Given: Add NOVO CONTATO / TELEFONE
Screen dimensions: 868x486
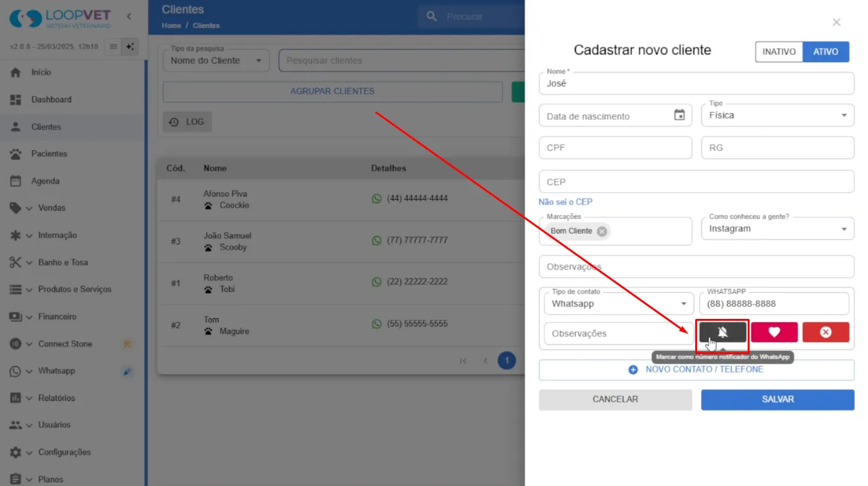Looking at the screenshot, I should coord(696,369).
